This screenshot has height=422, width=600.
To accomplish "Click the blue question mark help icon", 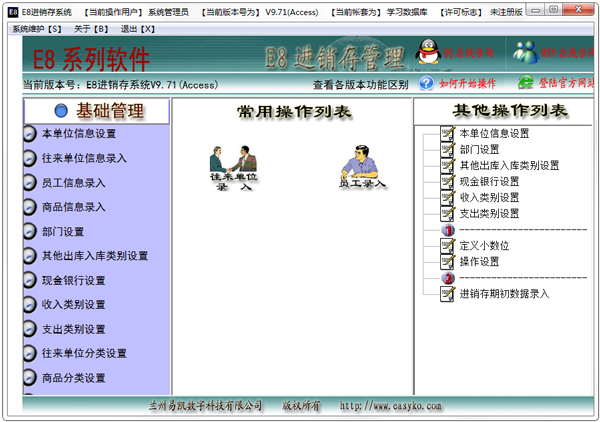I will (x=426, y=83).
